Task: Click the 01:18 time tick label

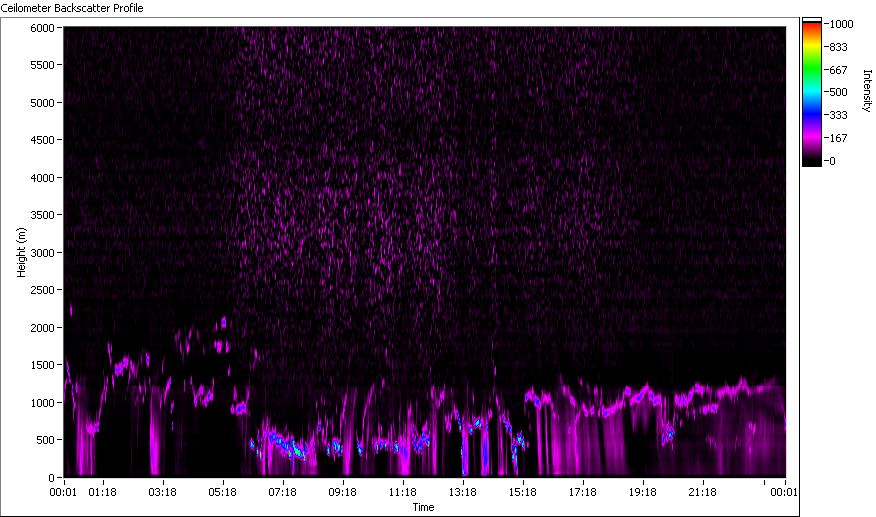Action: coord(103,492)
